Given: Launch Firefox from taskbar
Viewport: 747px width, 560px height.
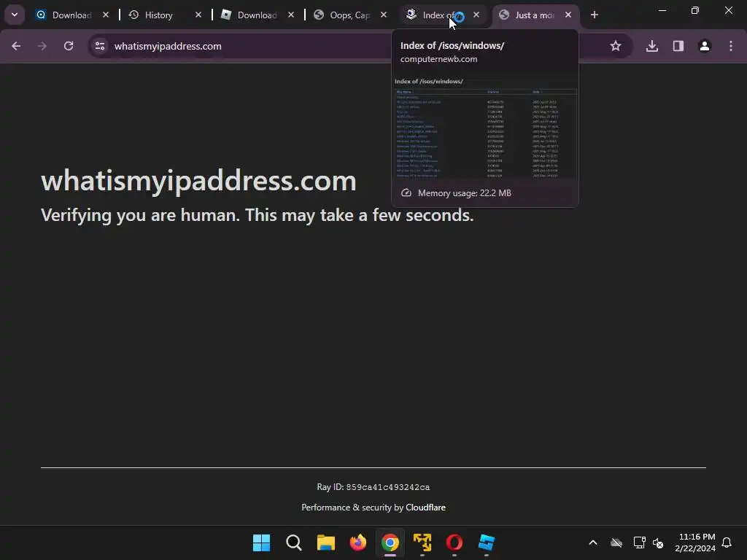Looking at the screenshot, I should (x=357, y=542).
